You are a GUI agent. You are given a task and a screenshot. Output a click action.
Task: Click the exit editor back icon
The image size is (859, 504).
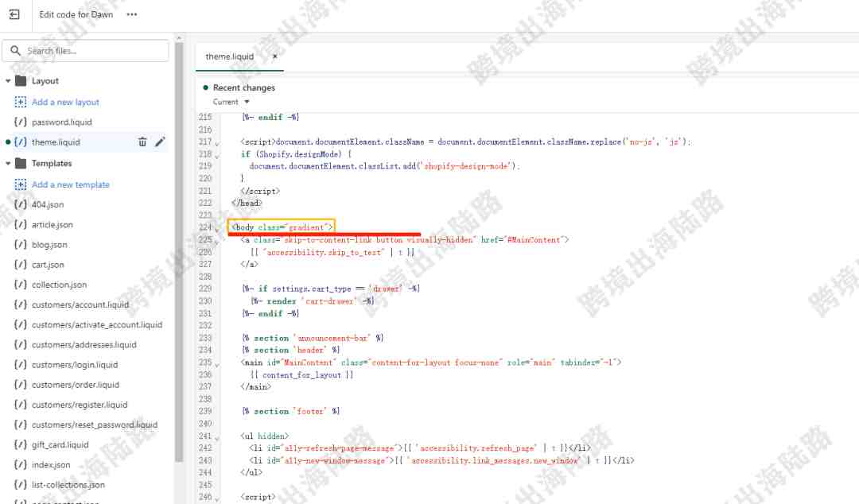pos(14,14)
